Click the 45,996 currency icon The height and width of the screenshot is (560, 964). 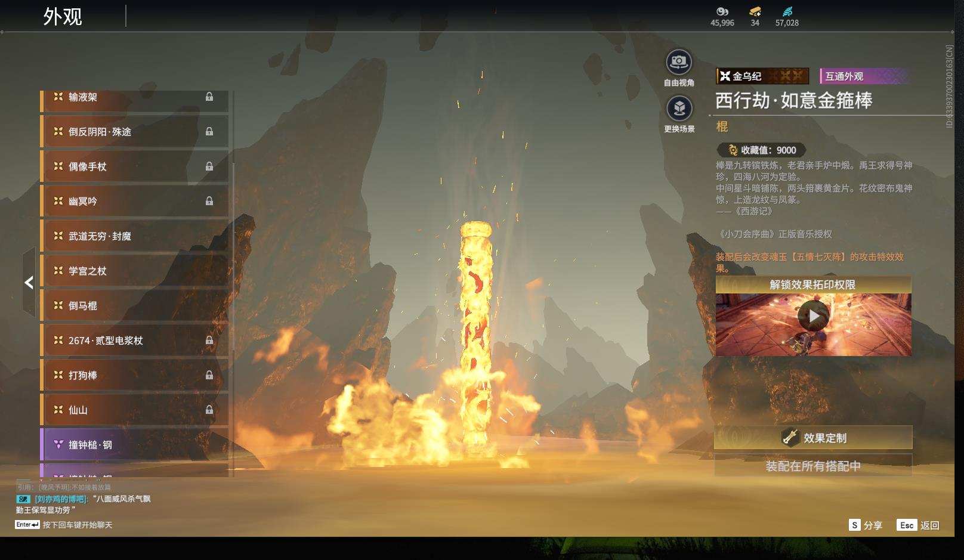coord(722,11)
